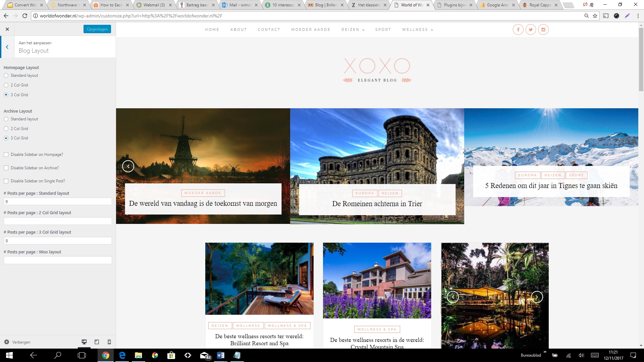Click the Opgeslagen save button

tap(97, 29)
